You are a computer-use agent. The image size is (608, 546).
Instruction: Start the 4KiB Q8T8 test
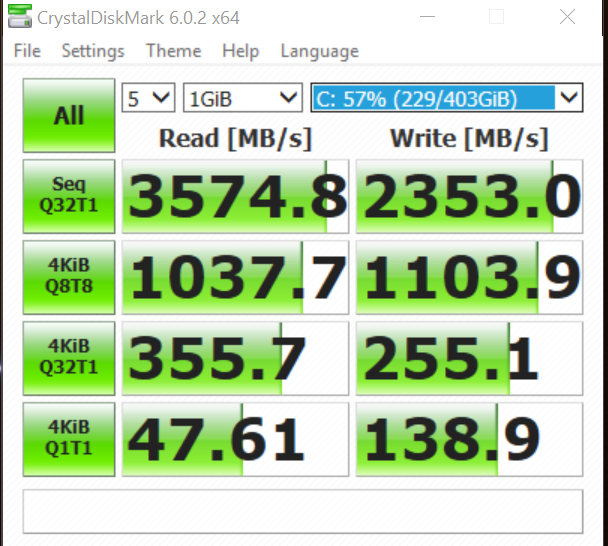click(x=69, y=277)
